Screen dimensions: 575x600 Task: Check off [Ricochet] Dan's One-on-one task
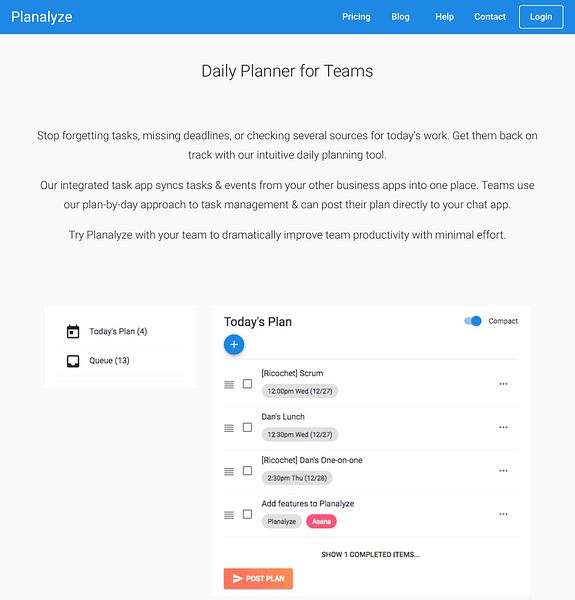(x=248, y=471)
